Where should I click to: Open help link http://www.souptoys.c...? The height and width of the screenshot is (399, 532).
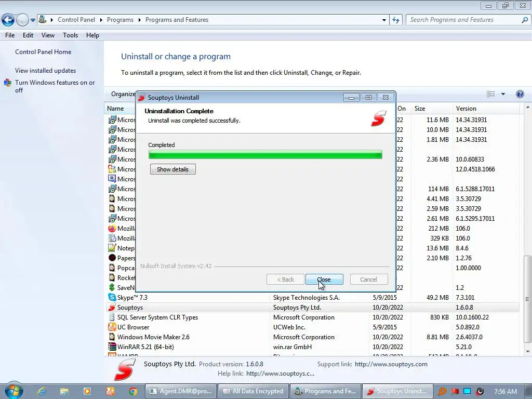(280, 374)
